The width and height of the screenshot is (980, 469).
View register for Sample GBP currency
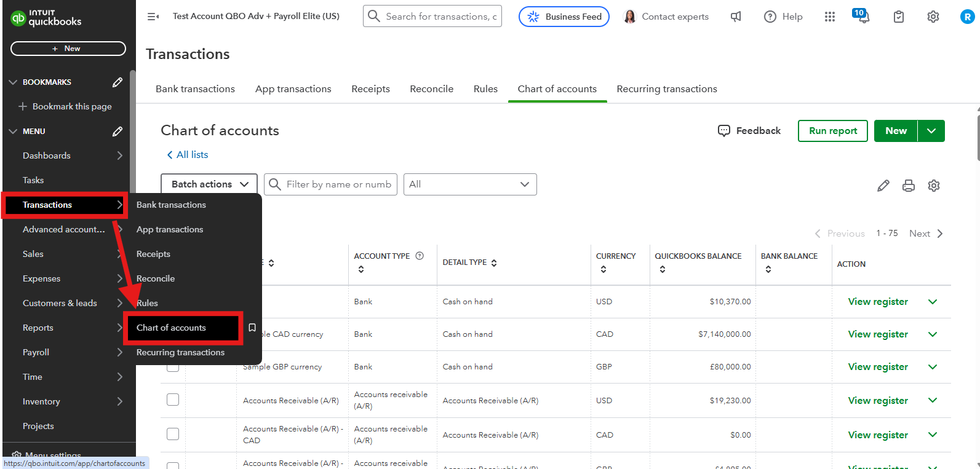(x=878, y=367)
